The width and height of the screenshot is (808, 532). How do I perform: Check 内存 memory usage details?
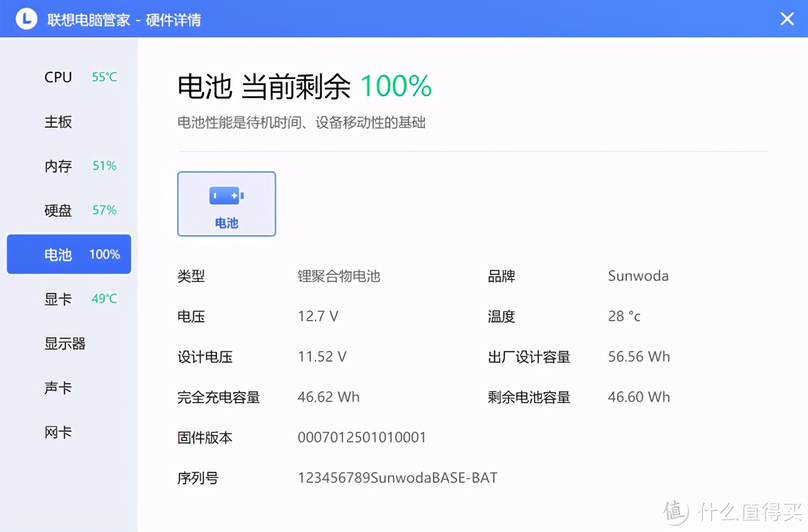58,166
